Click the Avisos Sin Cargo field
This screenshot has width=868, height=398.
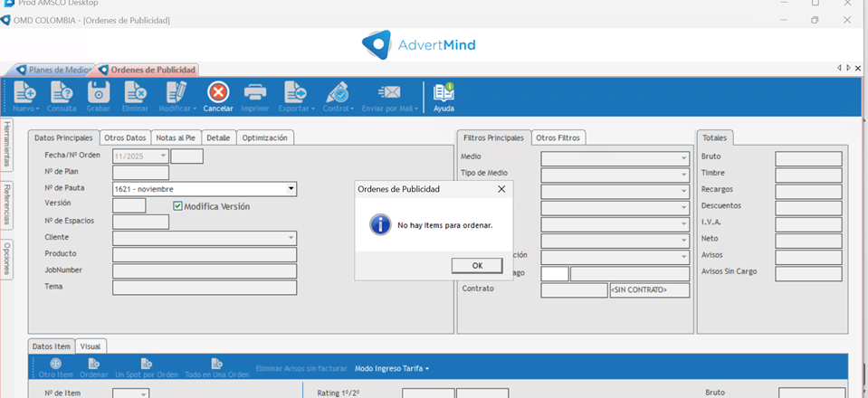pyautogui.click(x=808, y=274)
